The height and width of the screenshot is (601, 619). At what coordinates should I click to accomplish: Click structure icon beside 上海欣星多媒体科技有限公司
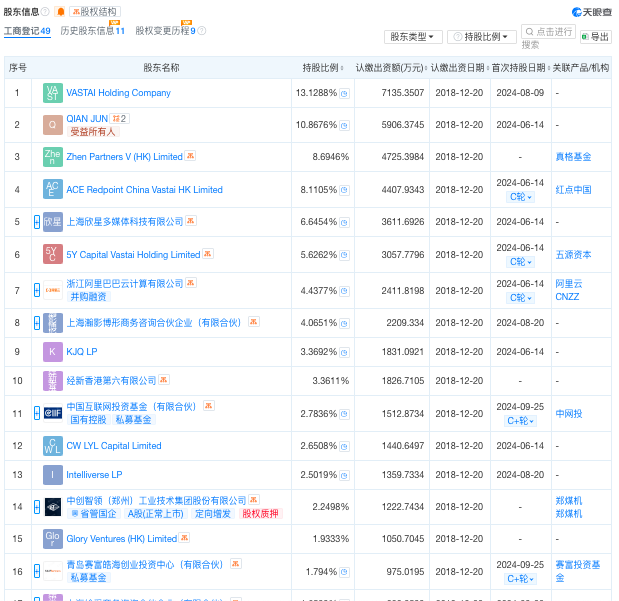tap(191, 221)
